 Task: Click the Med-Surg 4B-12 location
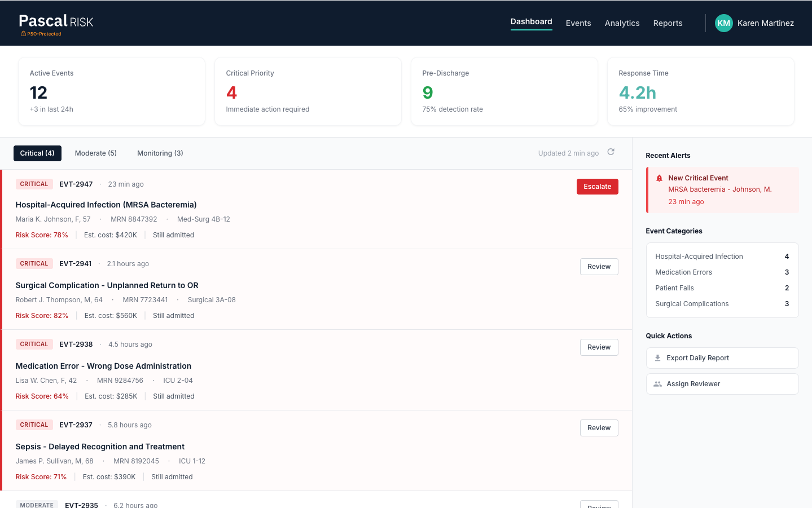point(204,219)
